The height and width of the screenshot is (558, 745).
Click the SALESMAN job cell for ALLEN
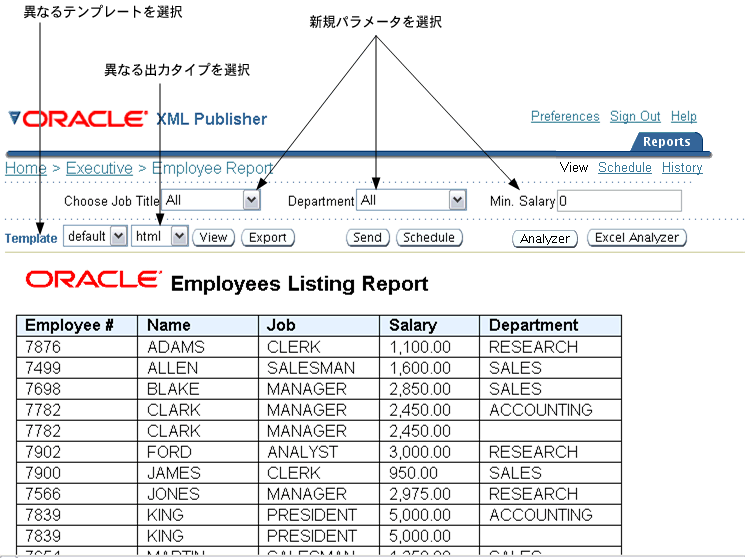(319, 368)
